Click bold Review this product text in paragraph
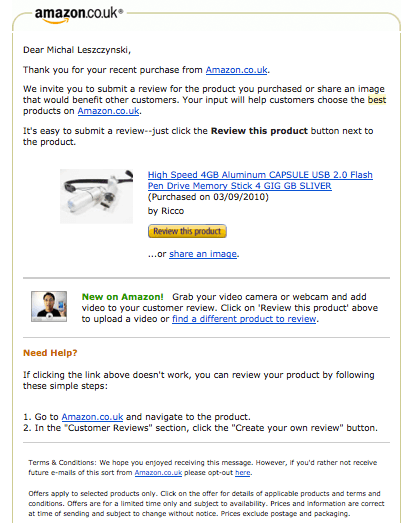 259,131
